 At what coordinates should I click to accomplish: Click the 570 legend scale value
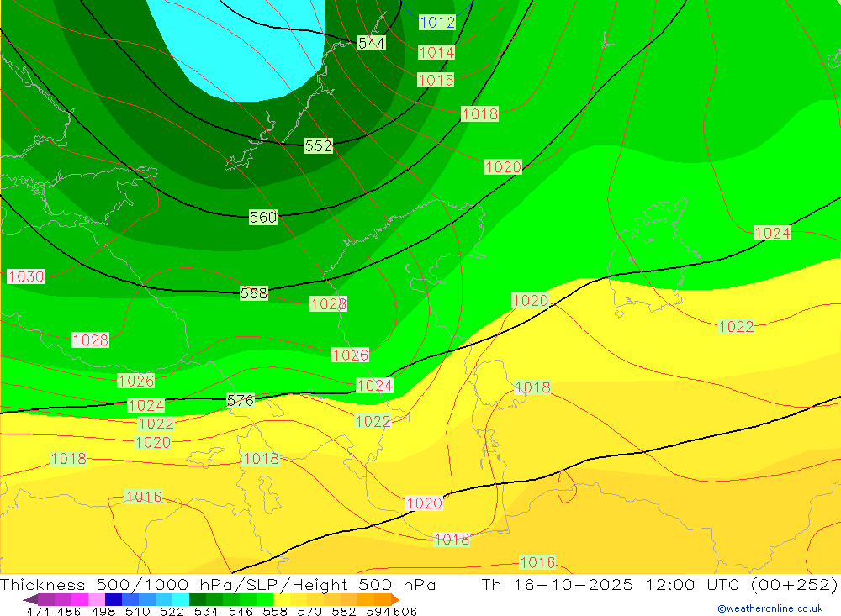tap(309, 611)
